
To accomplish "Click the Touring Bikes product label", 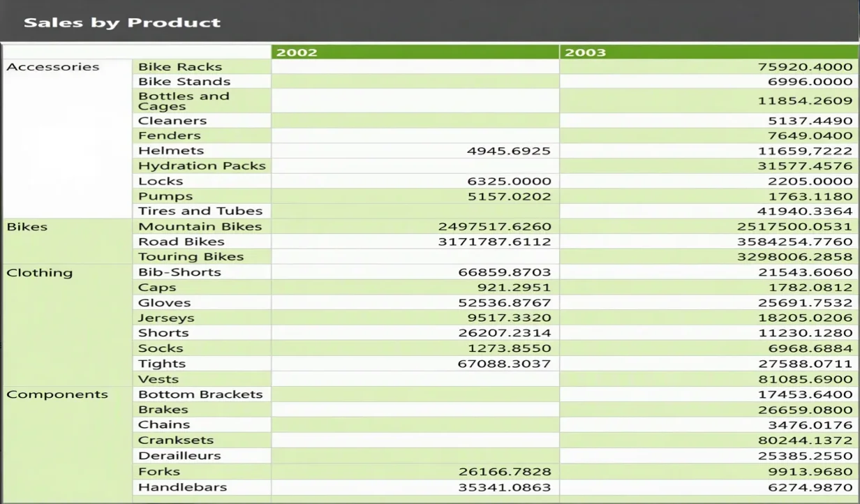I will pos(191,257).
